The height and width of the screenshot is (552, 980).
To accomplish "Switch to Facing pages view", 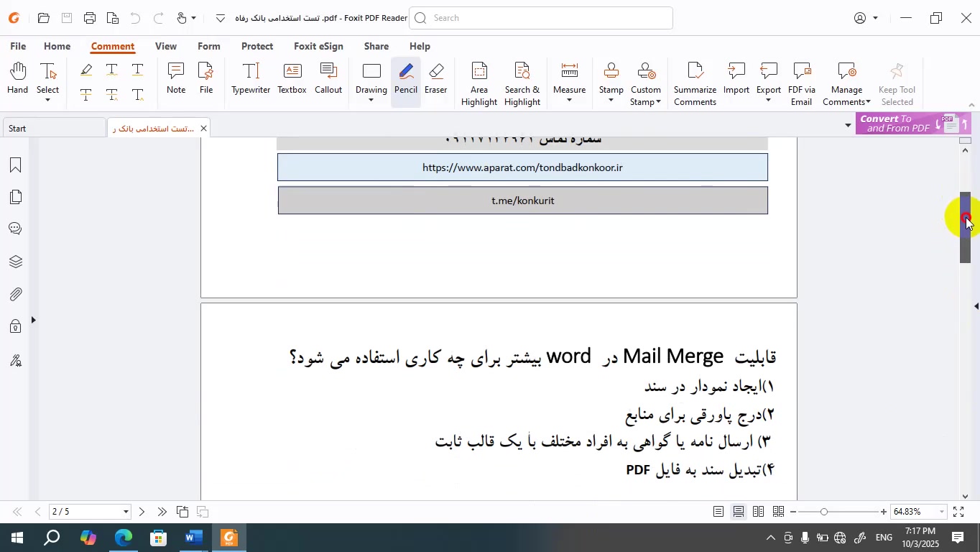I will click(759, 512).
